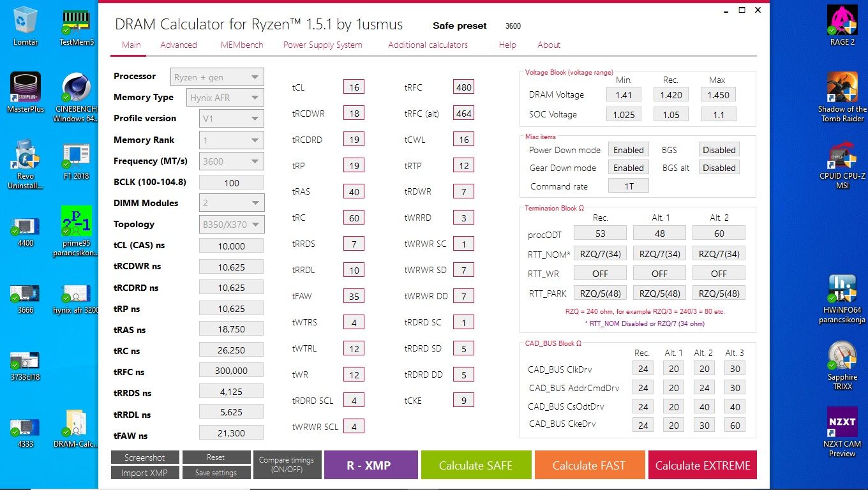Launch MasterPlus desktop shortcut
The height and width of the screenshot is (490, 868).
[26, 93]
